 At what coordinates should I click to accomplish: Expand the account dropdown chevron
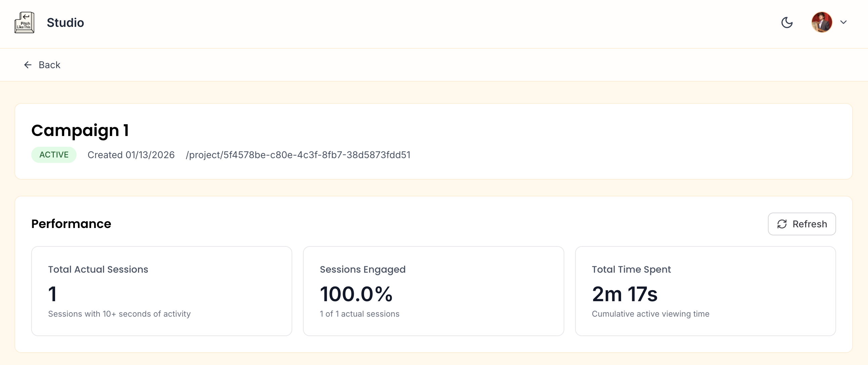tap(843, 22)
